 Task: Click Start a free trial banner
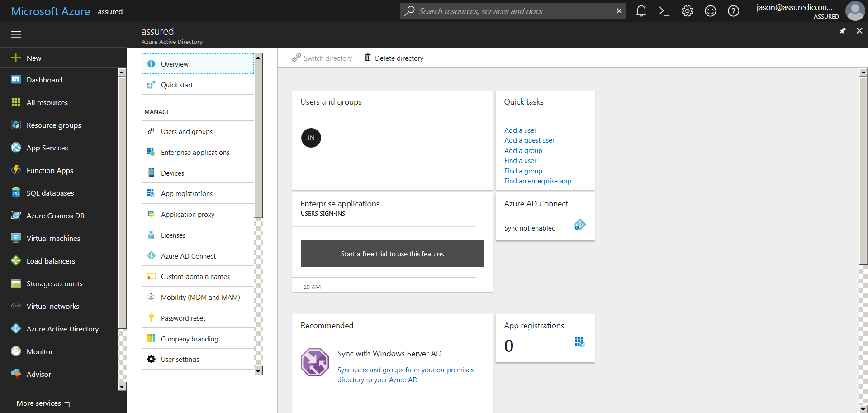coord(392,254)
